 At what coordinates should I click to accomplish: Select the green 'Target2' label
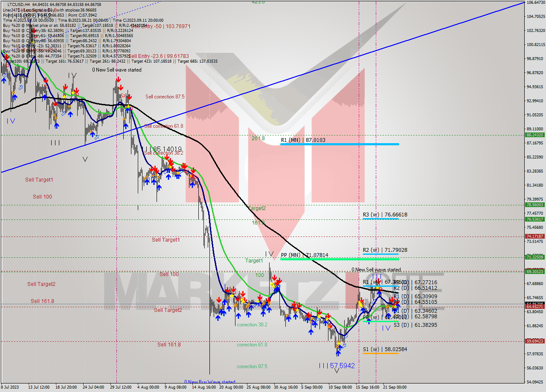tap(257, 208)
